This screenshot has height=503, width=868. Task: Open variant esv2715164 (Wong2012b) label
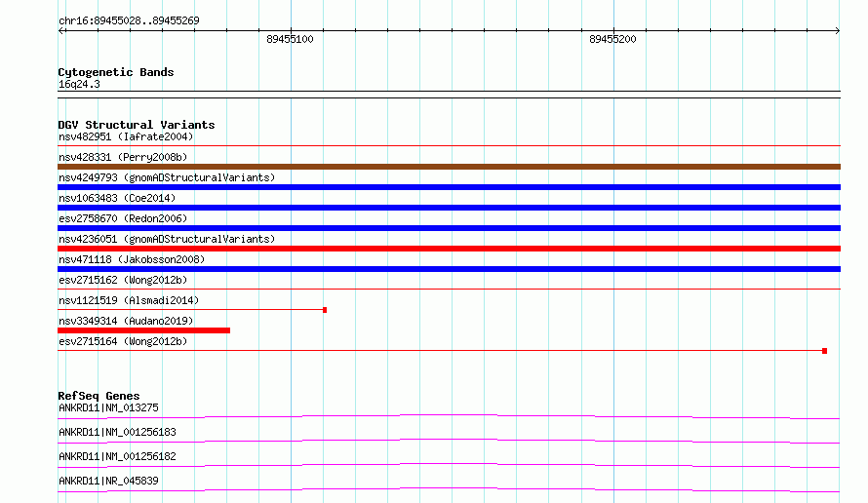[123, 341]
